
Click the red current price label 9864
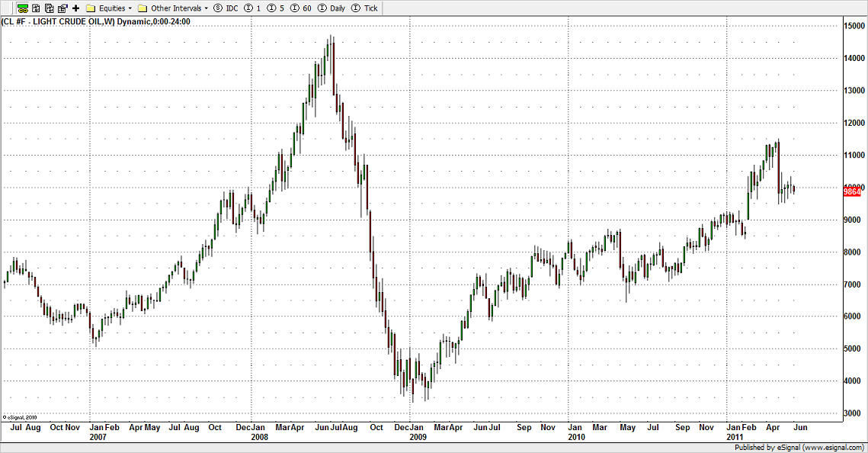tap(852, 191)
